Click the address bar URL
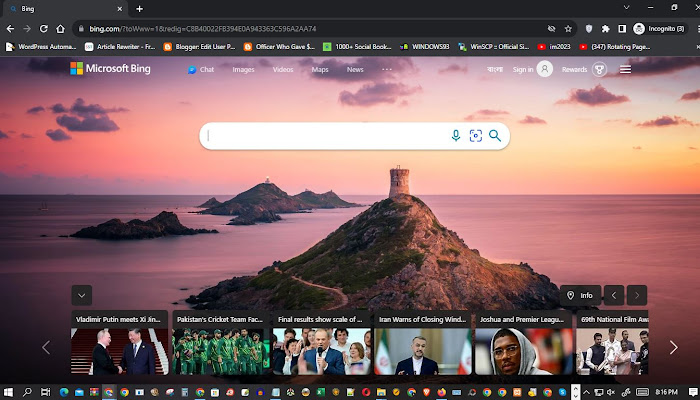 click(x=203, y=29)
